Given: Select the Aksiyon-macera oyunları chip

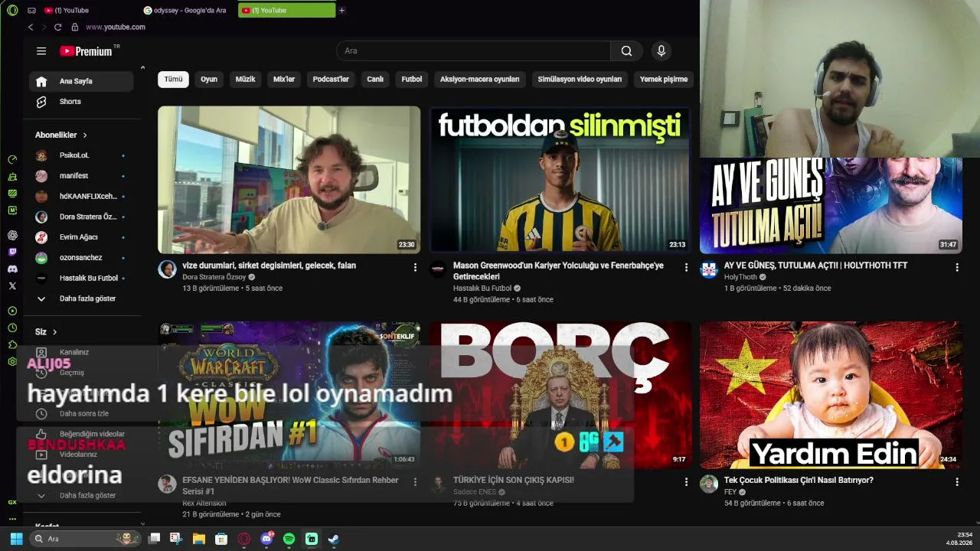Looking at the screenshot, I should (479, 79).
